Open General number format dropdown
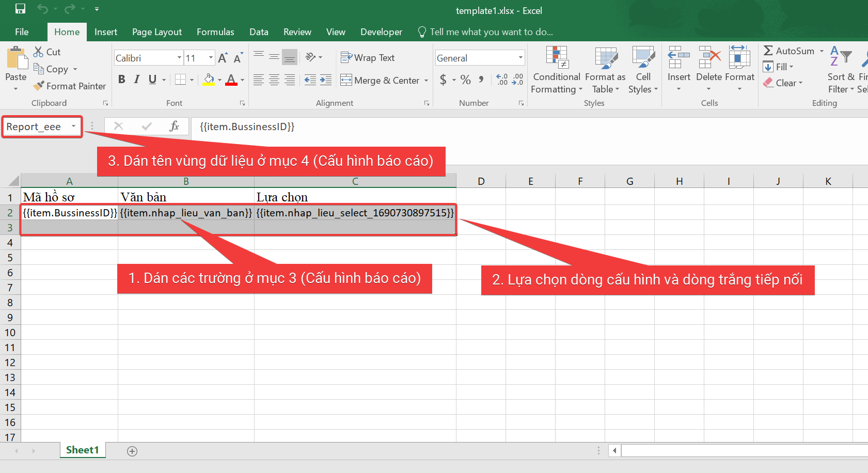This screenshot has width=868, height=473. 520,58
